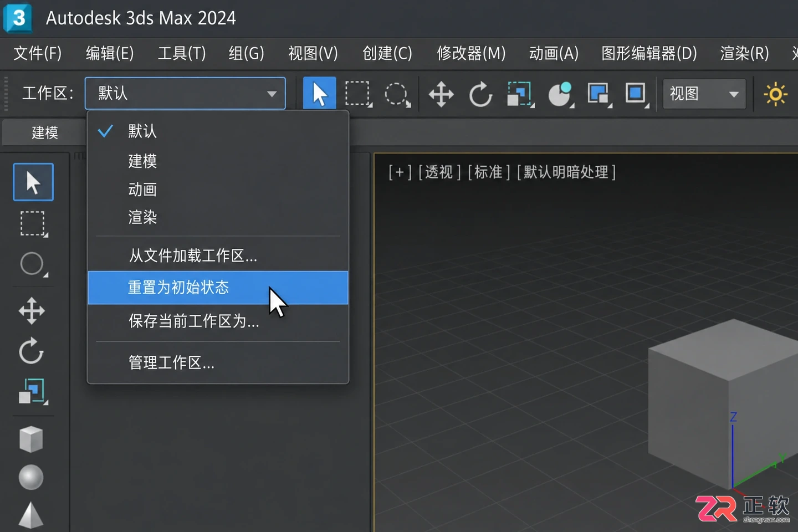Screen dimensions: 798x532
Task: Open the 动画(A) menu
Action: pos(554,53)
